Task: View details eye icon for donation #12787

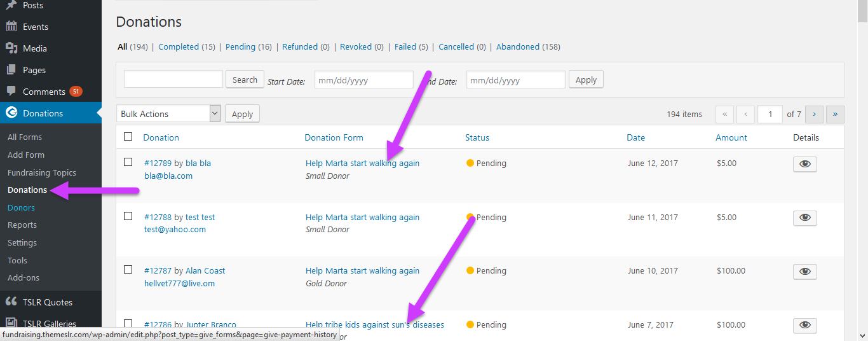Action: click(x=804, y=272)
